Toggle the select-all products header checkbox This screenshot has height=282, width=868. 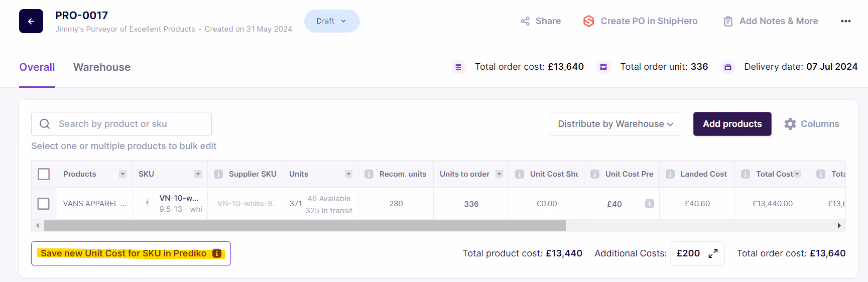[44, 174]
